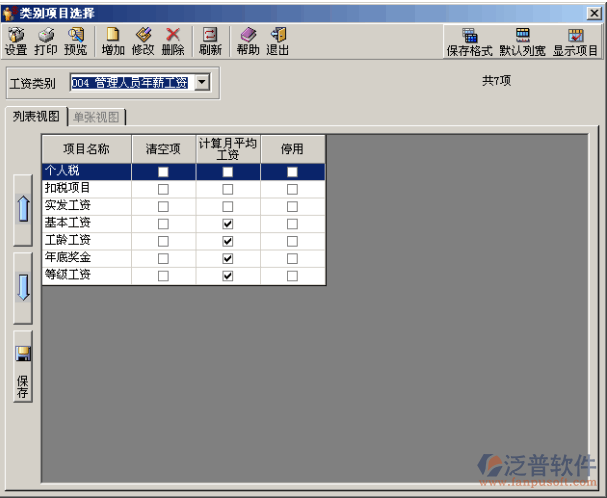607x498 pixels.
Task: Switch to 单张视图 tab
Action: point(96,117)
